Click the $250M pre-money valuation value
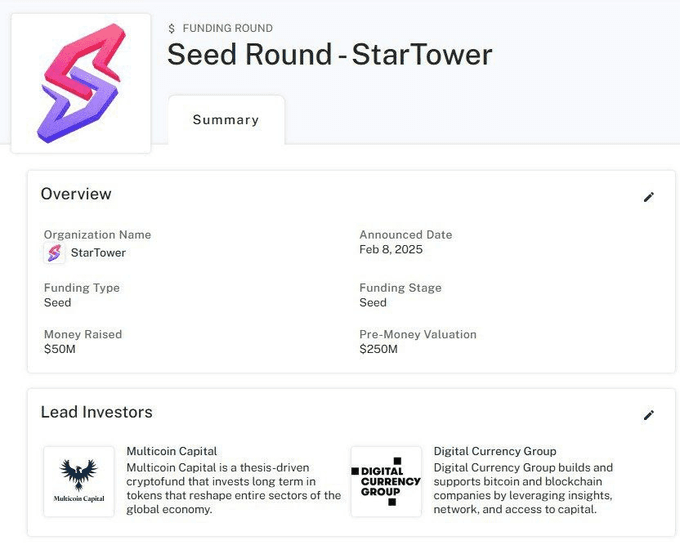 (379, 350)
